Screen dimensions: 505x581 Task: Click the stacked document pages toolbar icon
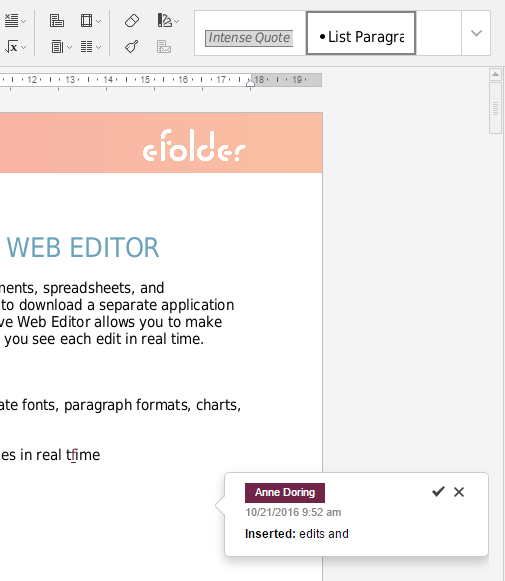[x=56, y=21]
